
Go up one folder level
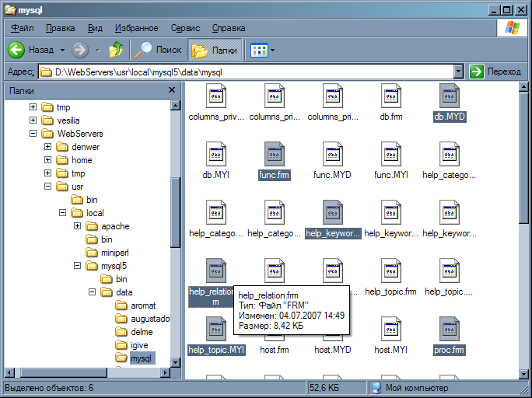[116, 51]
